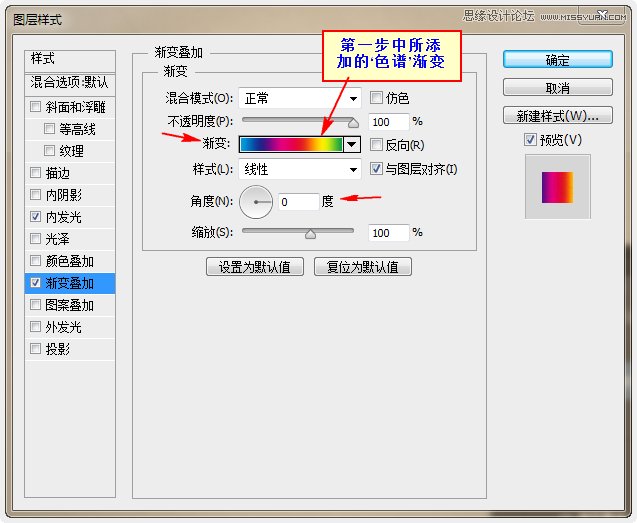Open the 混合模式 dropdown showing 正常
This screenshot has width=637, height=523.
coord(300,98)
